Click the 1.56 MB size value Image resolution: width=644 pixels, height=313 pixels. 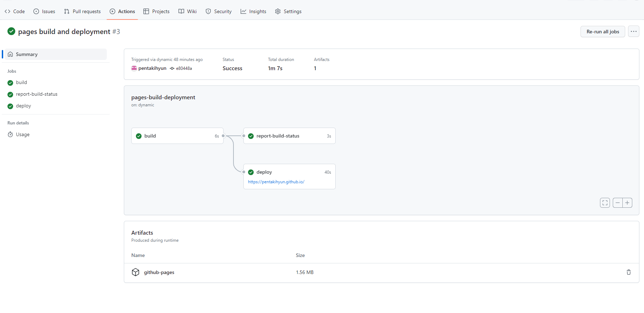305,273
